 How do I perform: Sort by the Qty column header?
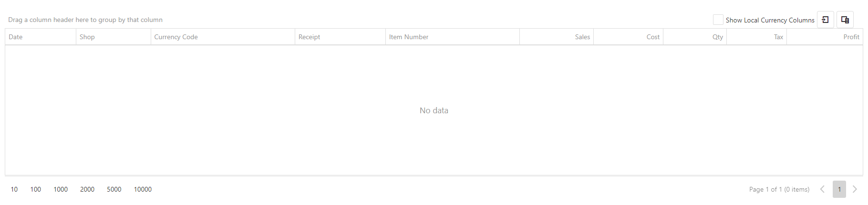(695, 37)
